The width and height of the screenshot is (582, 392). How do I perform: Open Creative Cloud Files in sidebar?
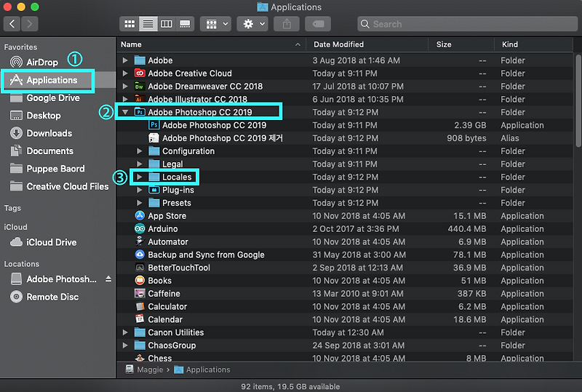[59, 186]
